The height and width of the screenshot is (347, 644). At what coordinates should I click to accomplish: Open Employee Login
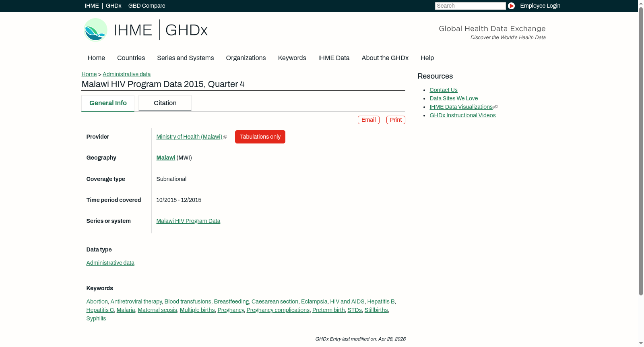coord(540,6)
